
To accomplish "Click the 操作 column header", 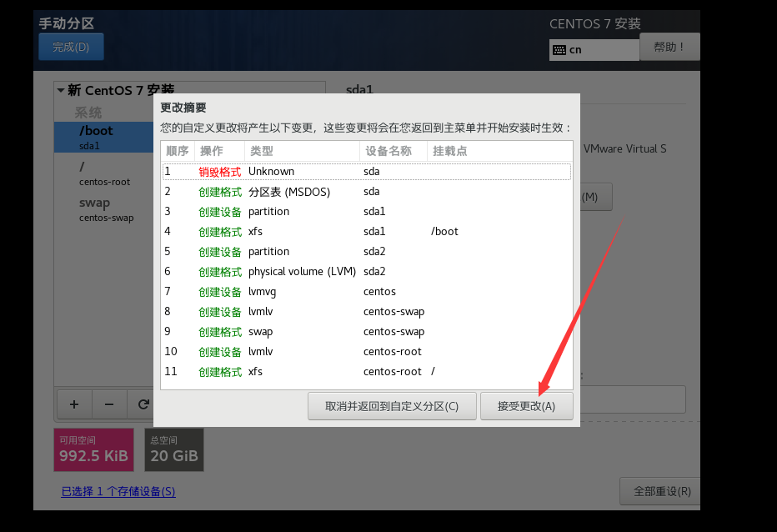I will point(219,151).
